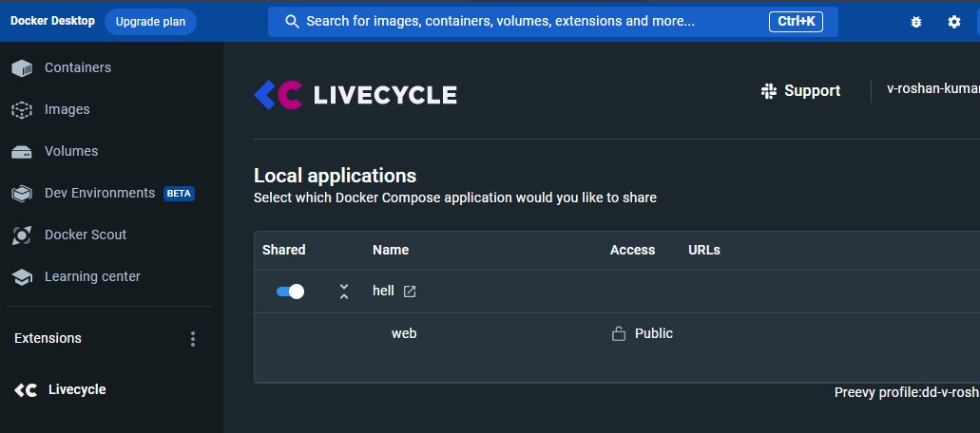Click the Public access label for web

(654, 333)
